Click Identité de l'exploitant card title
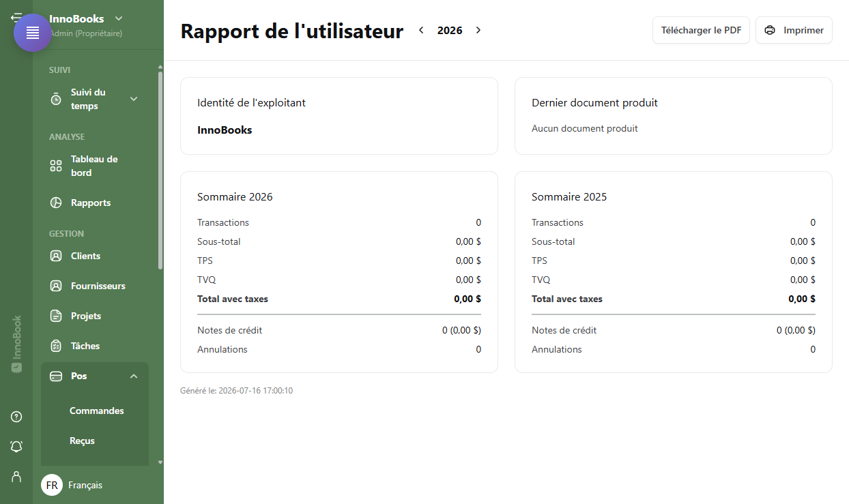This screenshot has width=849, height=504. click(x=251, y=103)
